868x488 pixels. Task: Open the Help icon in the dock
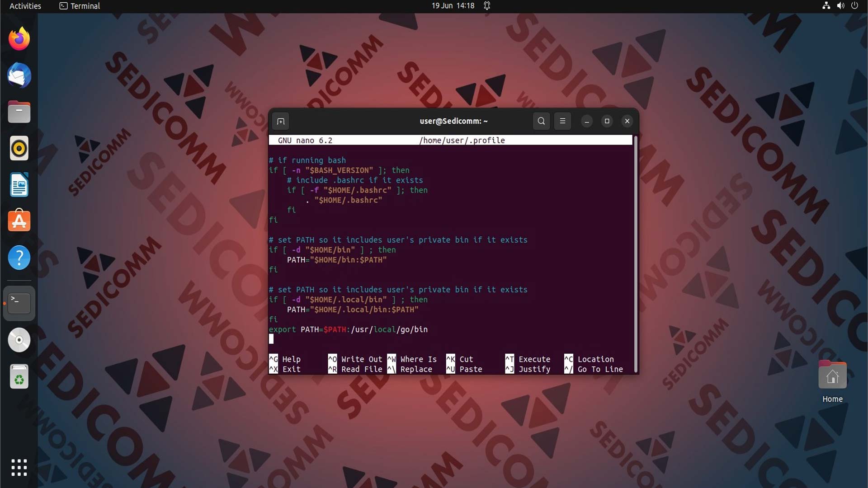pos(19,258)
